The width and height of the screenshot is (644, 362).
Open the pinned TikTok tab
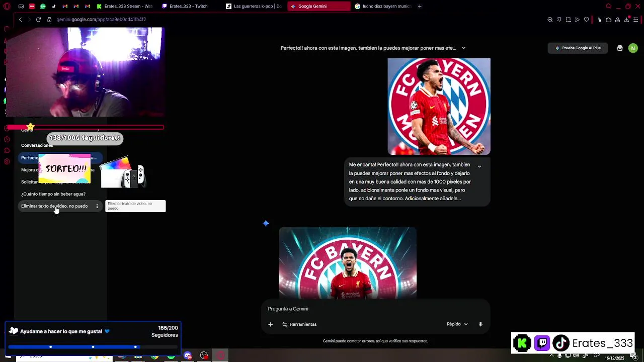54,7
